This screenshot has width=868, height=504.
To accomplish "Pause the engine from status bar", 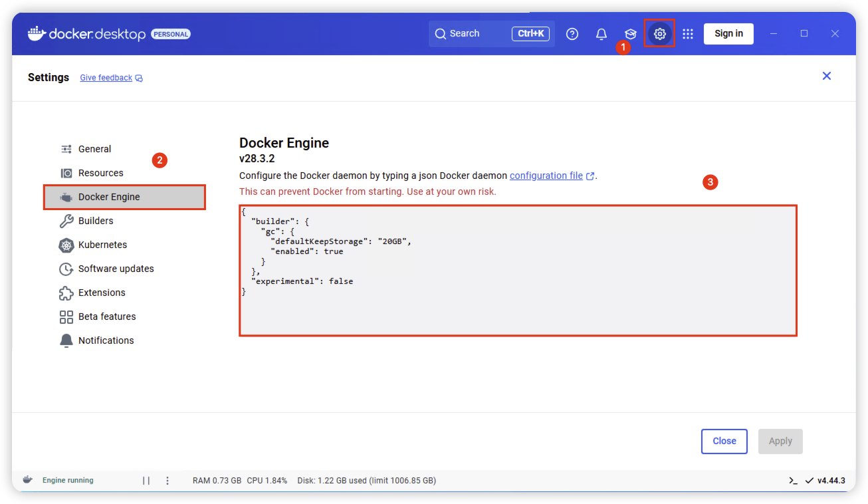I will pos(146,480).
